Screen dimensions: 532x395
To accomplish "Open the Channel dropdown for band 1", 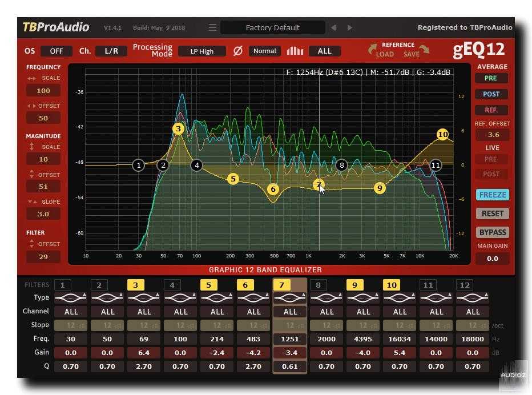I will [x=71, y=312].
